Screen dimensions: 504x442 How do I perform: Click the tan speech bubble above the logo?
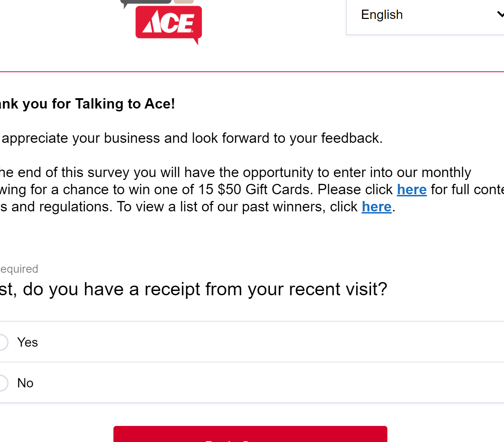coord(184,1)
